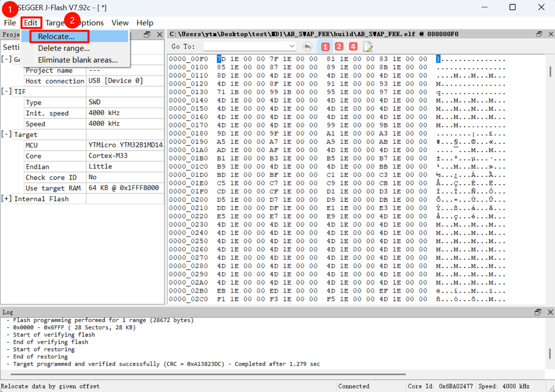555x392 pixels.
Task: Open the View menu
Action: [120, 23]
